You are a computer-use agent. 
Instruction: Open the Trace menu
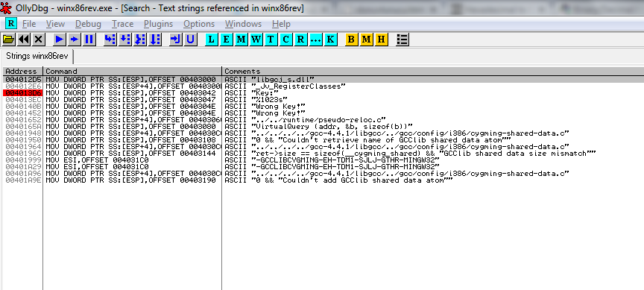[122, 24]
